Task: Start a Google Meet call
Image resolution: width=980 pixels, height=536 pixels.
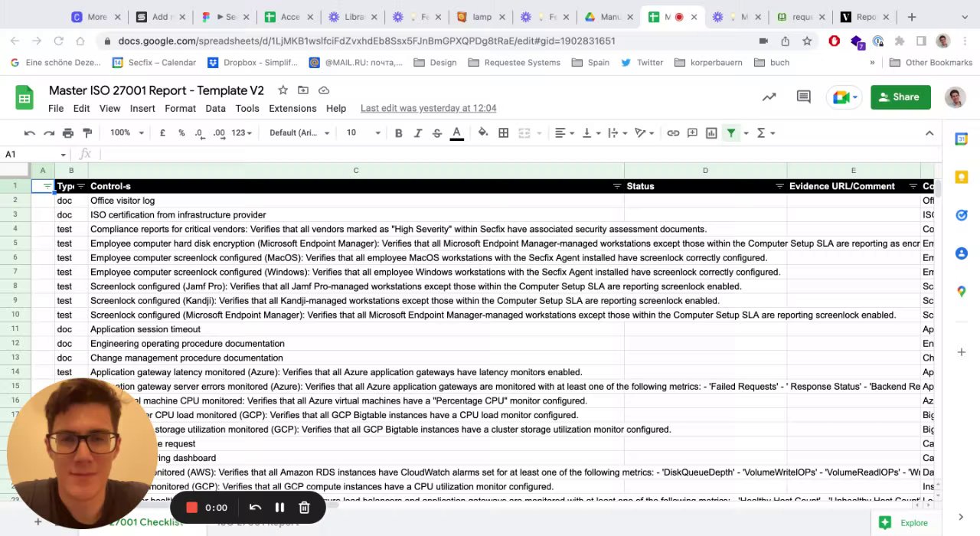Action: click(x=845, y=97)
